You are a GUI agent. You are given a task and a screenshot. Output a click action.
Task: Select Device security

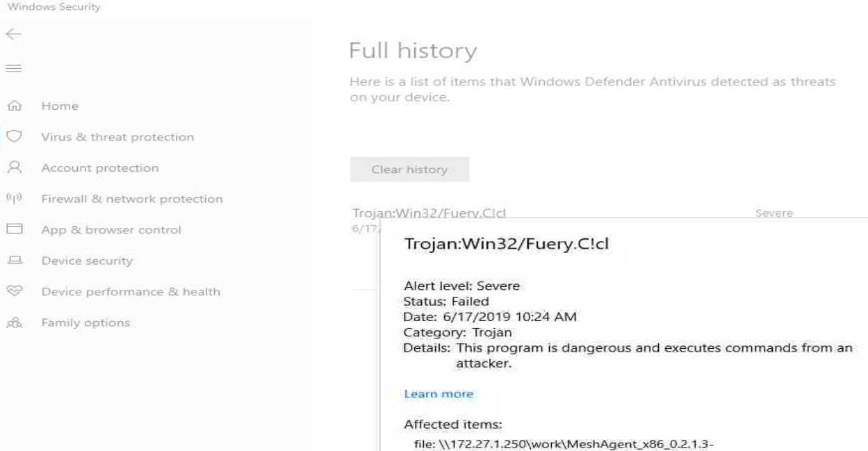tap(87, 261)
